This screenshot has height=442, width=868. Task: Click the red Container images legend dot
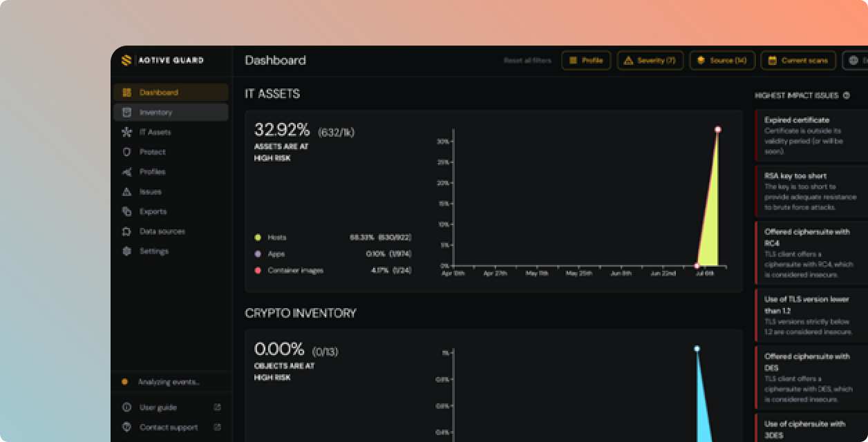258,271
